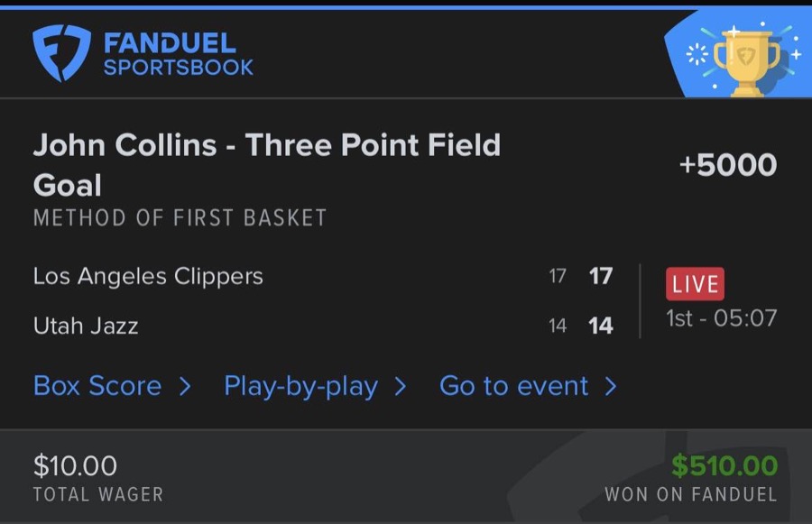
Task: Select the John Collins Three Point bet title
Action: point(267,165)
